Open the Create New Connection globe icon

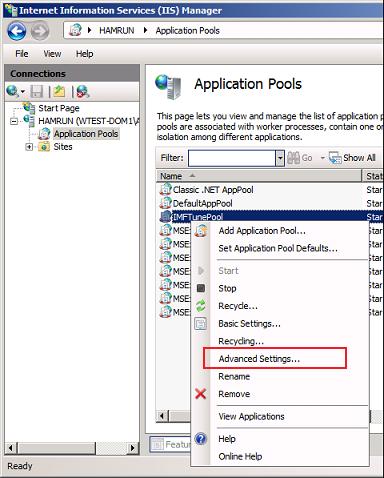12,91
